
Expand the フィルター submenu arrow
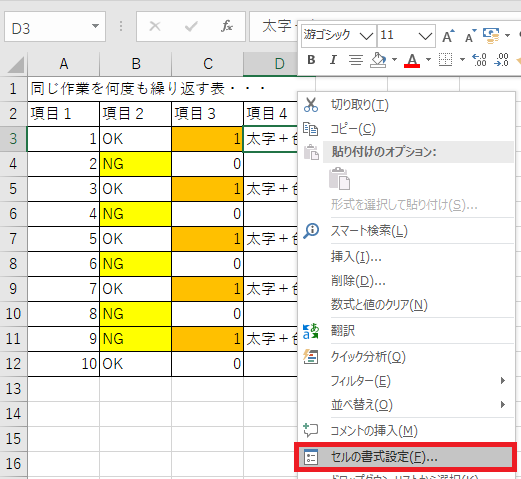(x=503, y=380)
